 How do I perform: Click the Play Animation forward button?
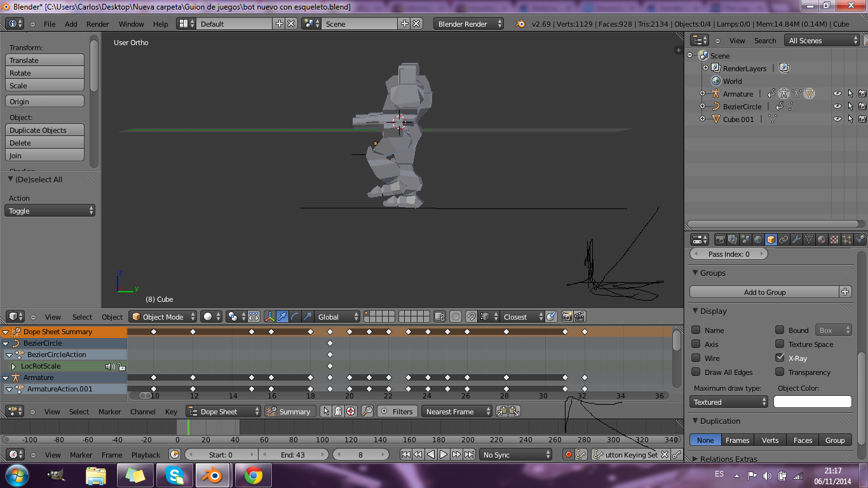(x=444, y=454)
